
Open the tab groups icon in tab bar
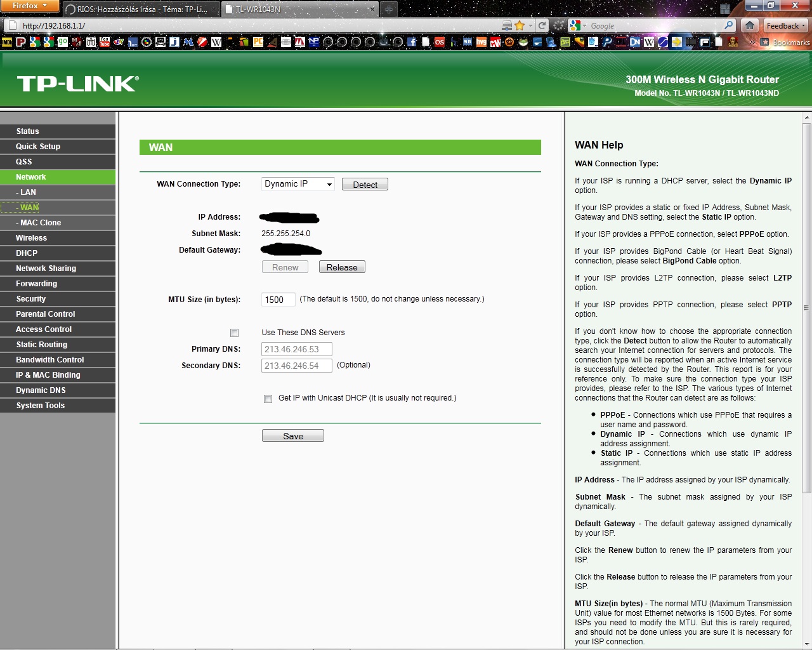coord(725,9)
